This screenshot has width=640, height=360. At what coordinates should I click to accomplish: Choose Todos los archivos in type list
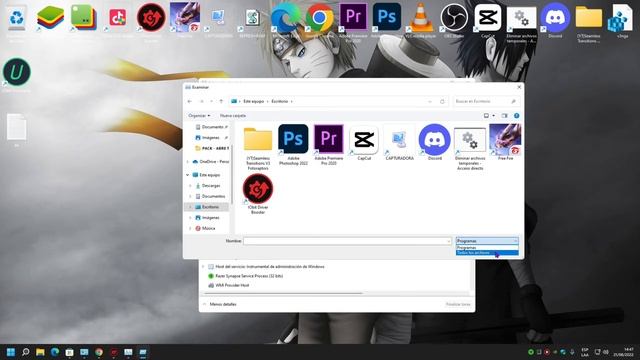[487, 253]
